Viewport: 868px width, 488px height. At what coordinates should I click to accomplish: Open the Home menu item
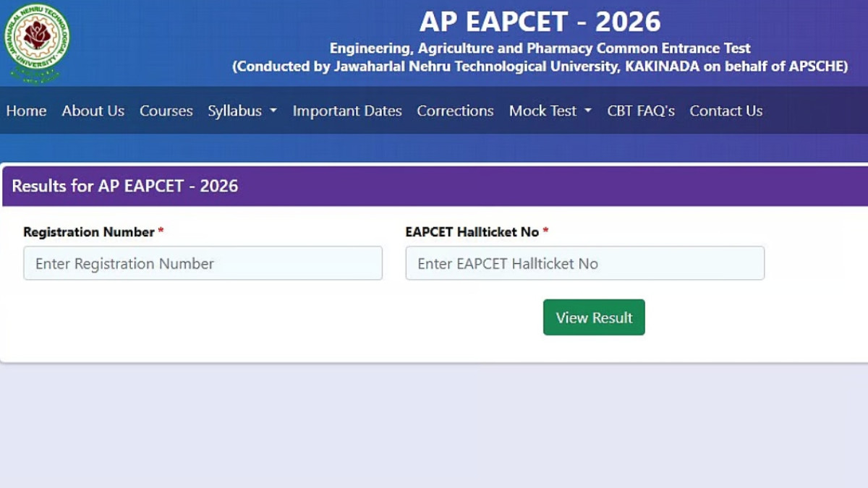26,111
